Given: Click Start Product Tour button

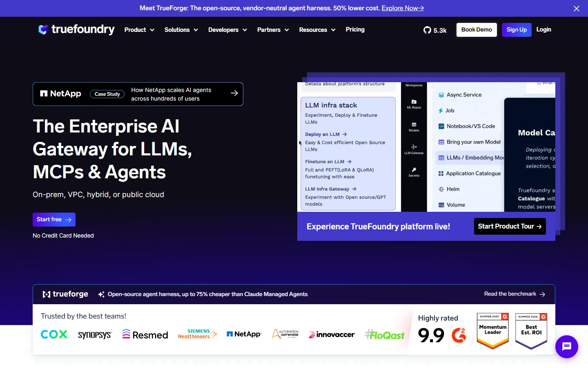Looking at the screenshot, I should pyautogui.click(x=510, y=226).
